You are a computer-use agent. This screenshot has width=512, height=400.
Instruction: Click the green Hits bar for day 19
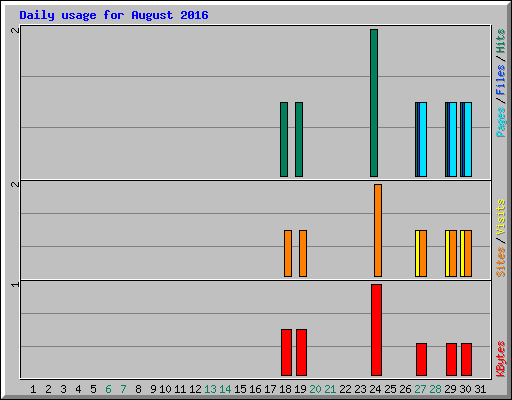coord(299,139)
